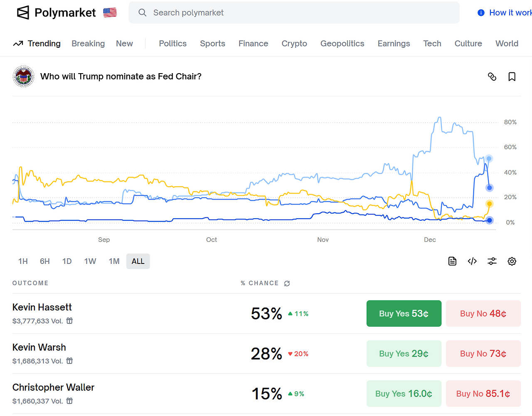
Task: Select the 1D time range
Action: tap(67, 261)
